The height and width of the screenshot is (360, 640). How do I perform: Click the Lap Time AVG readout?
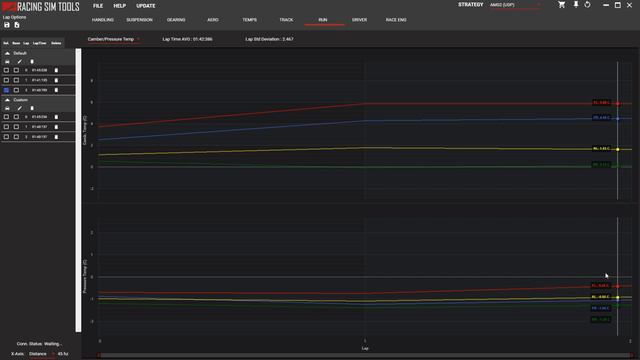[x=187, y=39]
